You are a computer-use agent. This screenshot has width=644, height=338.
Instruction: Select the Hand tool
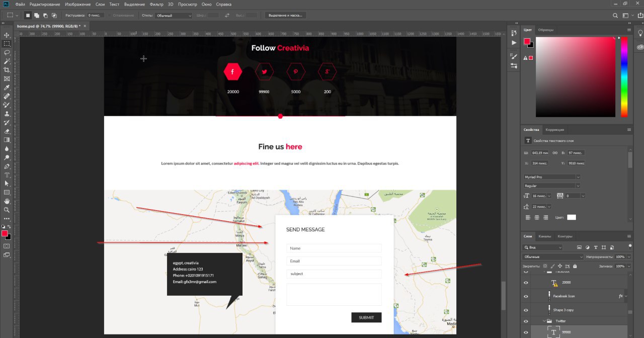coord(7,201)
